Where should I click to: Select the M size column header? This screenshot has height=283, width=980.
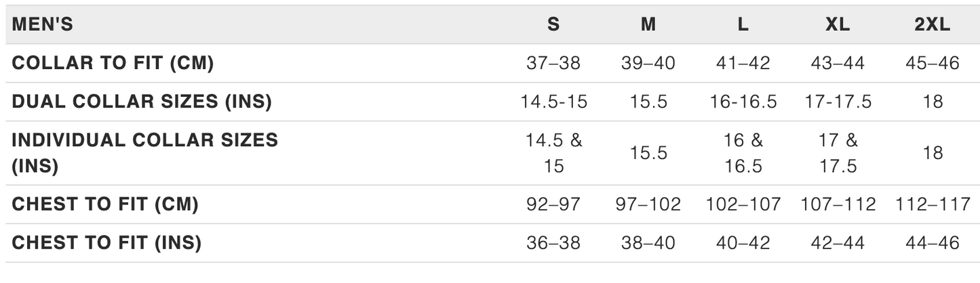(x=648, y=25)
